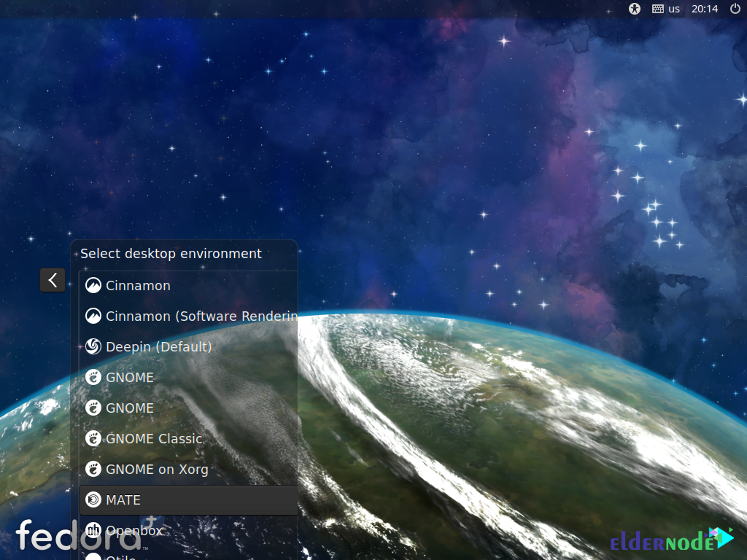Click the 20:14 clock in the top bar

(705, 9)
